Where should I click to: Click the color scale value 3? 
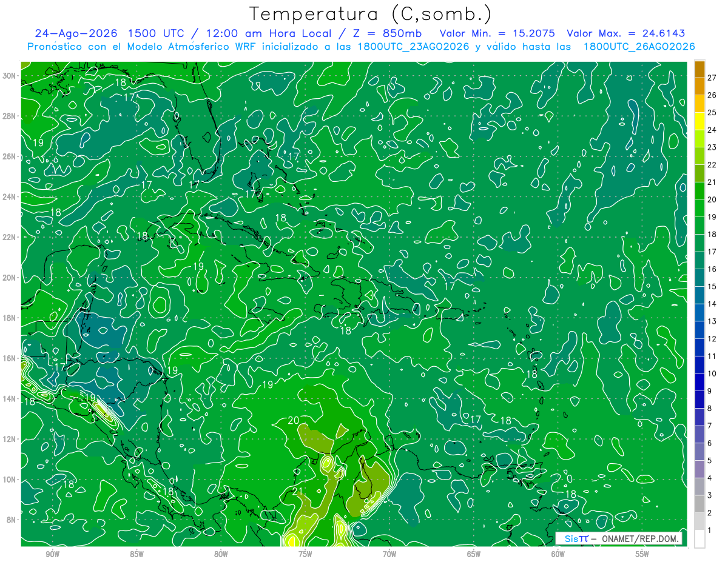tap(710, 495)
